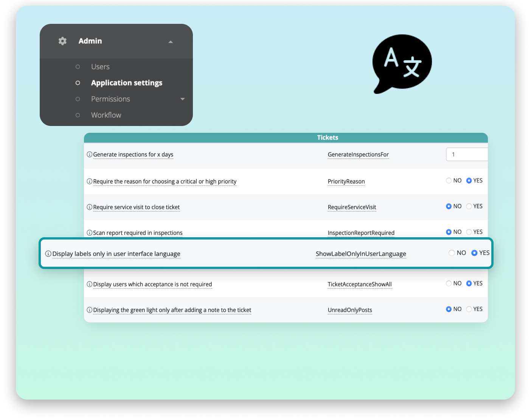This screenshot has width=531, height=420.
Task: Set PriorityReason to NO
Action: (449, 180)
